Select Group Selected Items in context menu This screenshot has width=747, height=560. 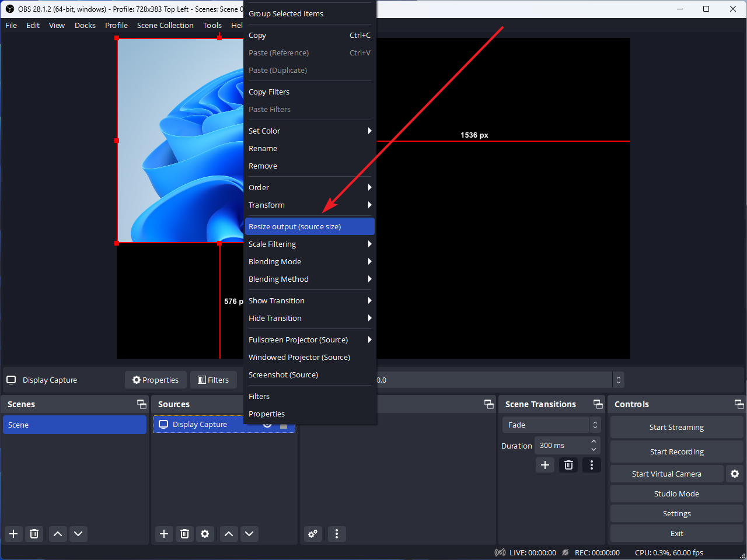tap(309, 13)
